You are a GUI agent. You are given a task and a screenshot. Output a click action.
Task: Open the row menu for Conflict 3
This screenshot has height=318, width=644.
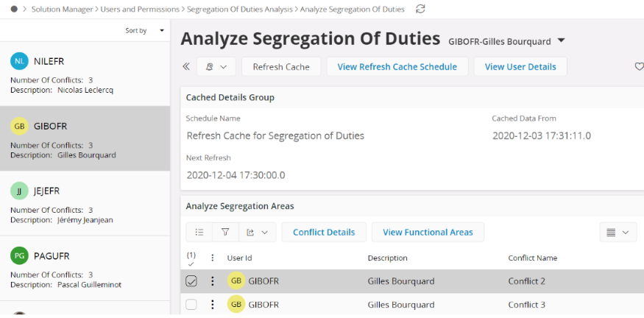213,305
